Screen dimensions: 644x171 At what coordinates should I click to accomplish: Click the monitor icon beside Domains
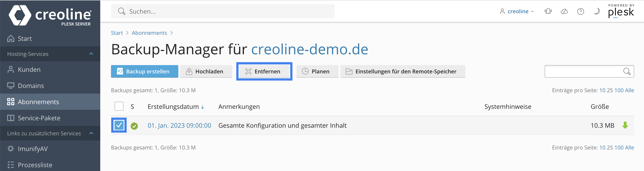(11, 85)
